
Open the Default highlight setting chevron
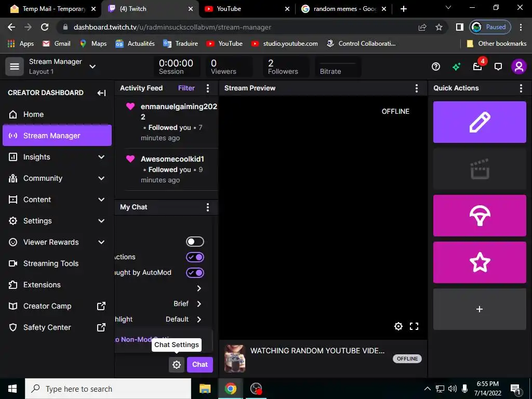click(199, 320)
